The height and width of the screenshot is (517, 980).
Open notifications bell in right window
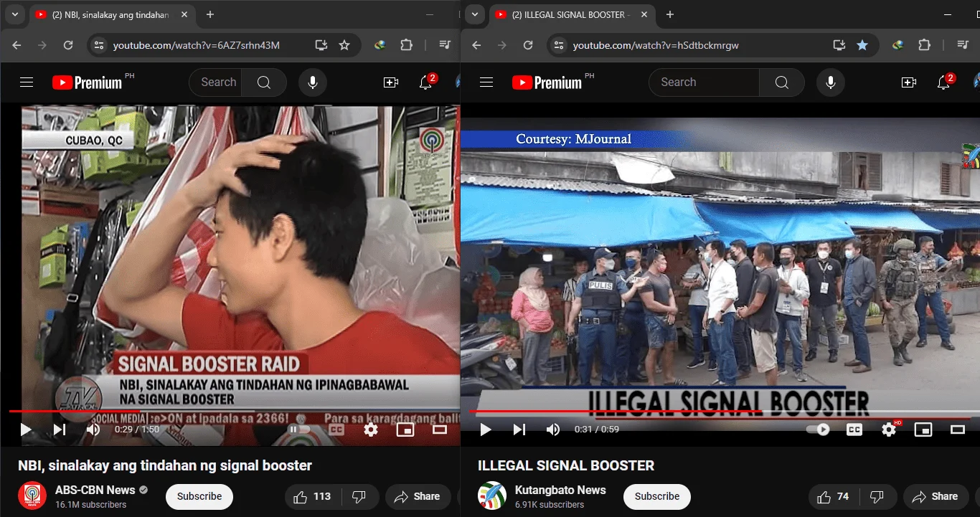tap(944, 82)
